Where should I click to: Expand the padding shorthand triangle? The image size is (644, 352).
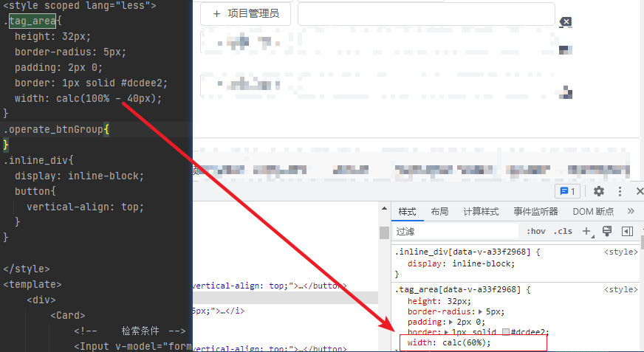point(451,322)
